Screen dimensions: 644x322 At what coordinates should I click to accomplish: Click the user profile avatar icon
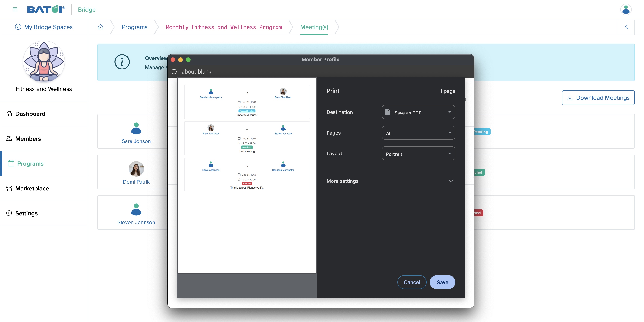coord(626,9)
